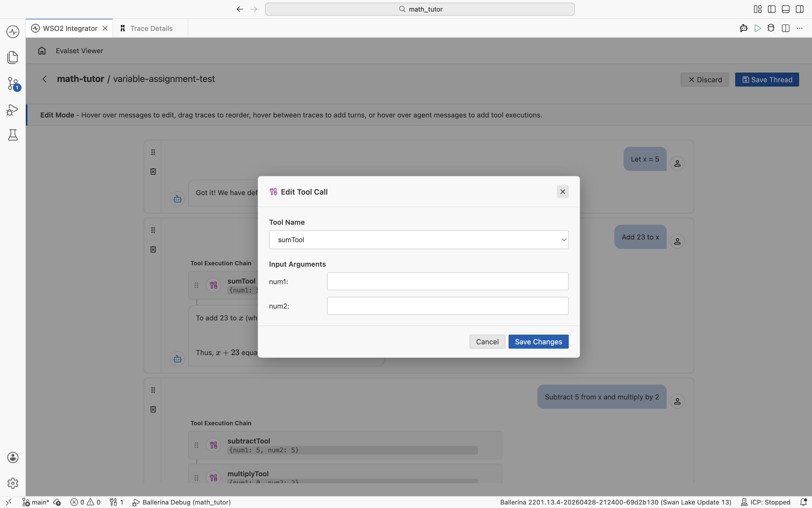This screenshot has width=812, height=508.
Task: Delete the 'Subtract 5 from x' trace
Action: [153, 409]
